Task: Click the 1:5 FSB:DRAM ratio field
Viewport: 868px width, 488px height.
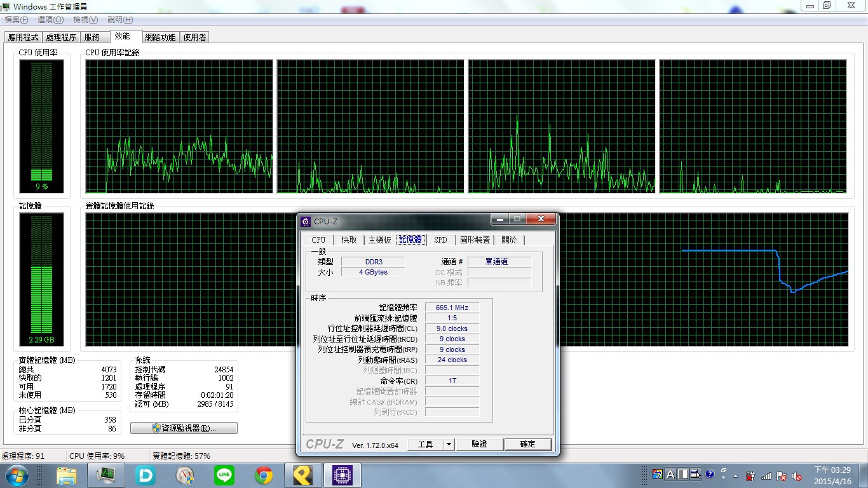Action: (452, 318)
